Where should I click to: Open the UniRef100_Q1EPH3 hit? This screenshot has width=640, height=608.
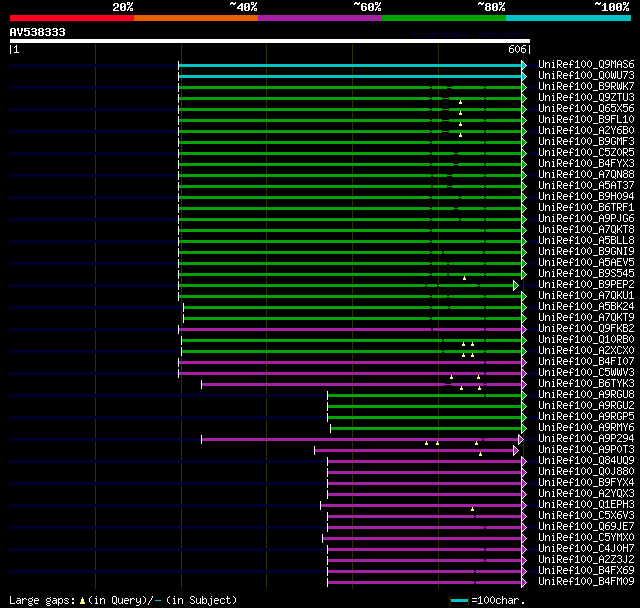pos(586,505)
